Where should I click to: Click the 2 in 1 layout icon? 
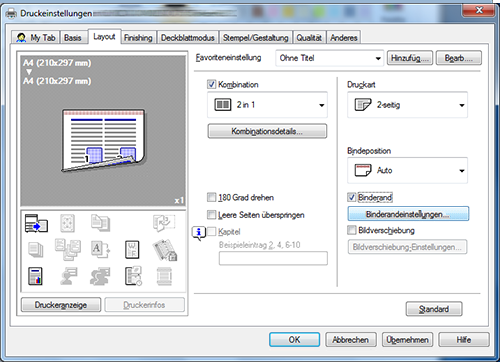223,105
